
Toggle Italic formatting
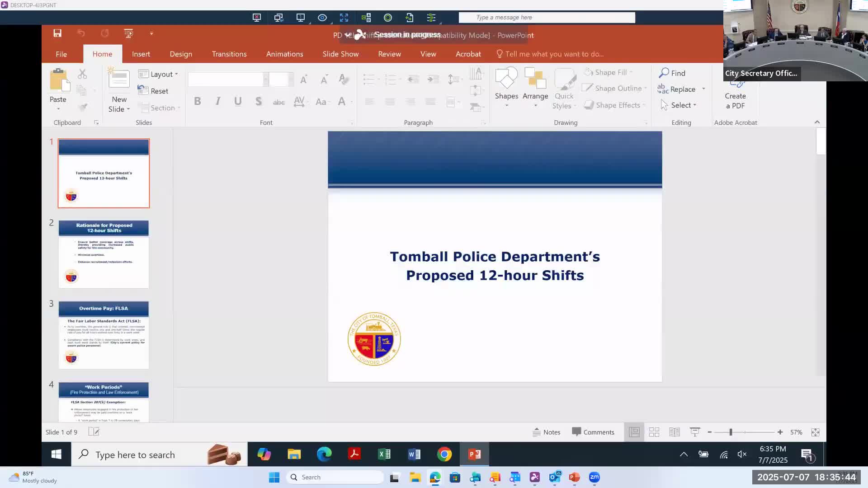pyautogui.click(x=217, y=101)
